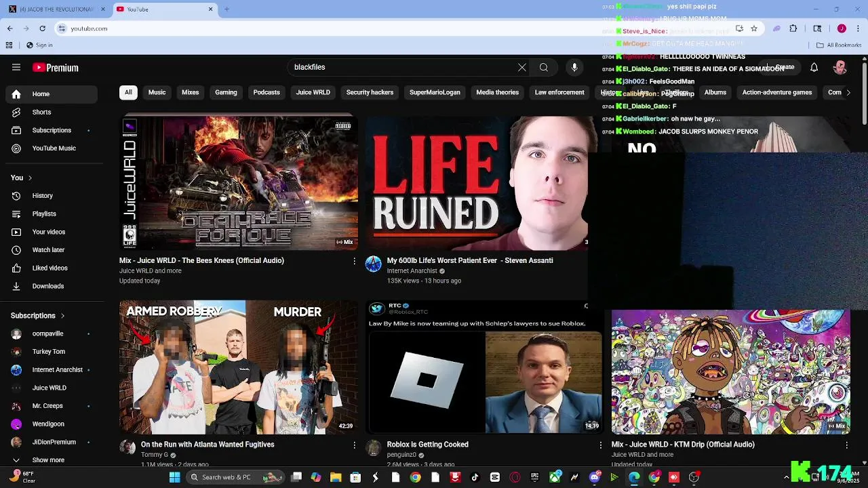Screen dimensions: 868x488
Task: Select the Media theories filter chip
Action: click(498, 92)
